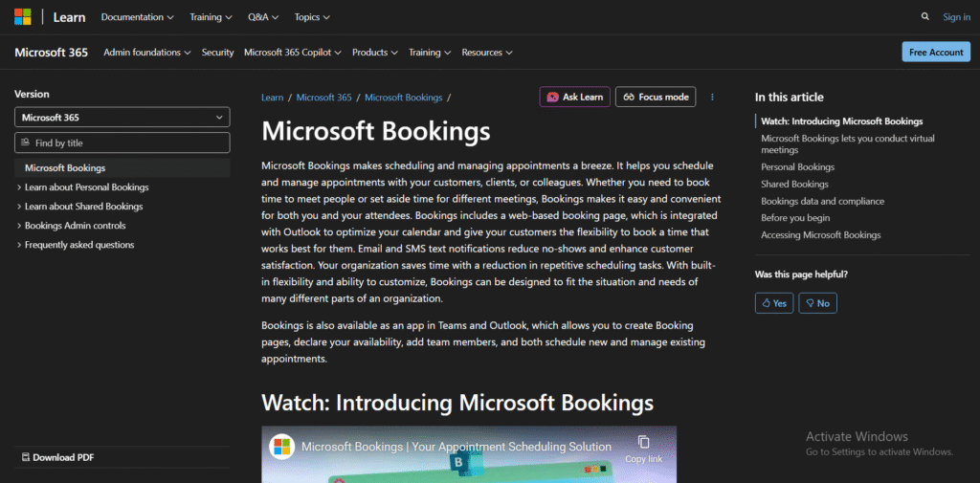
Task: Open search via magnifying glass icon
Action: click(x=924, y=16)
